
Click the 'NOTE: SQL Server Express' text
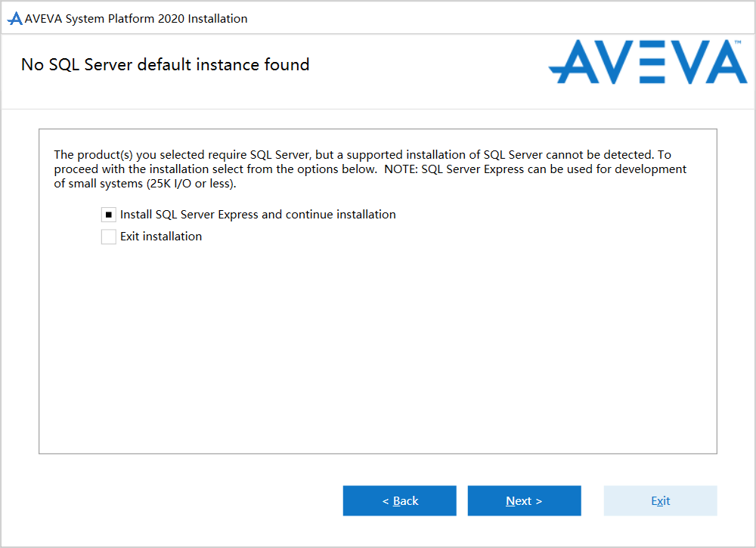point(454,169)
